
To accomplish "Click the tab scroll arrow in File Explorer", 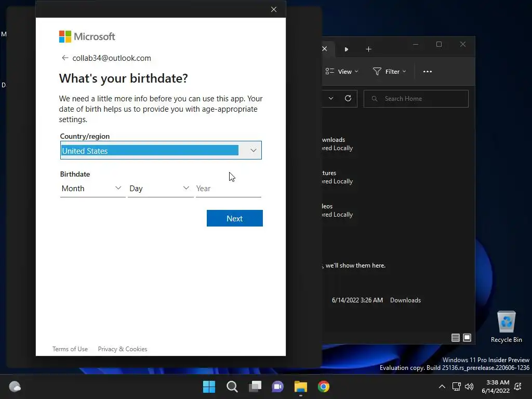I will 347,49.
